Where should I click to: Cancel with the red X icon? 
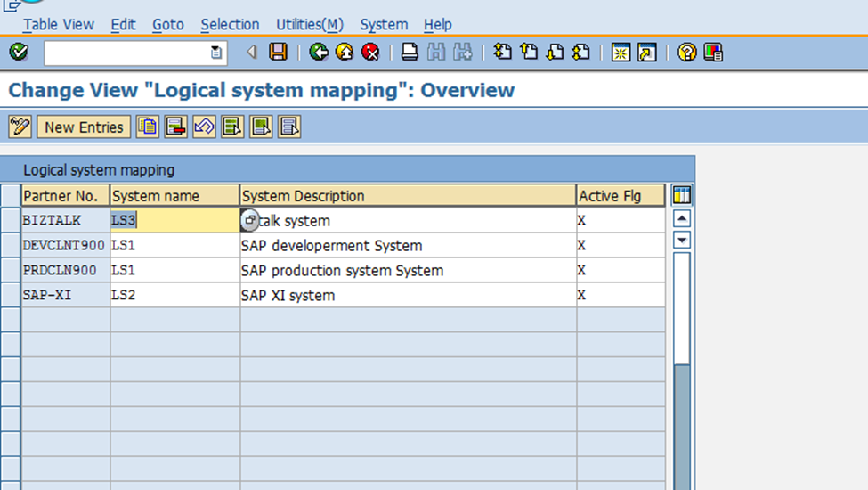370,53
